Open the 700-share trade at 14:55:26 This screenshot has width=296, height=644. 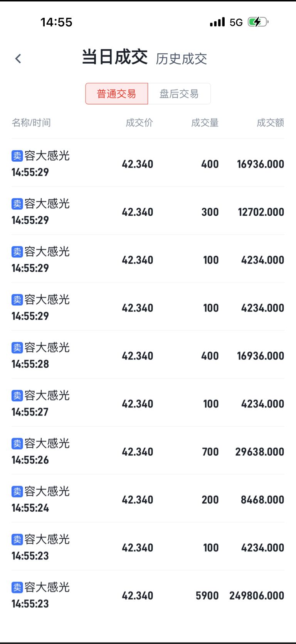click(x=148, y=451)
